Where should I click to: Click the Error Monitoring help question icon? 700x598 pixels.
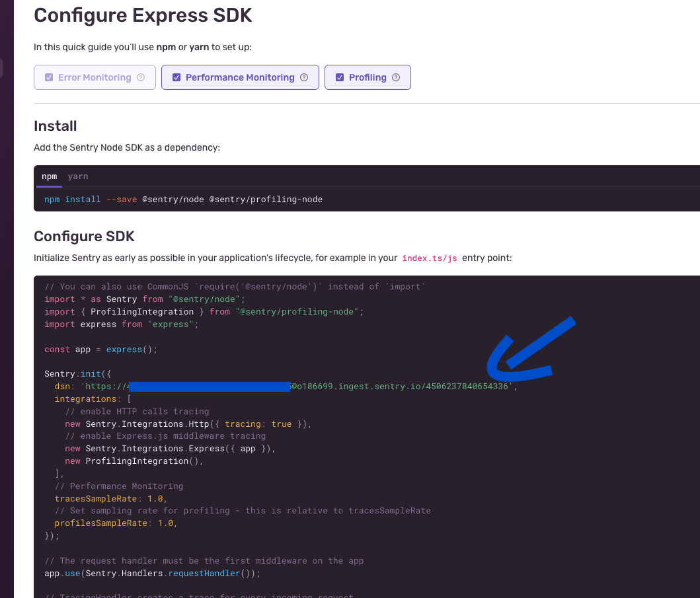pyautogui.click(x=141, y=77)
